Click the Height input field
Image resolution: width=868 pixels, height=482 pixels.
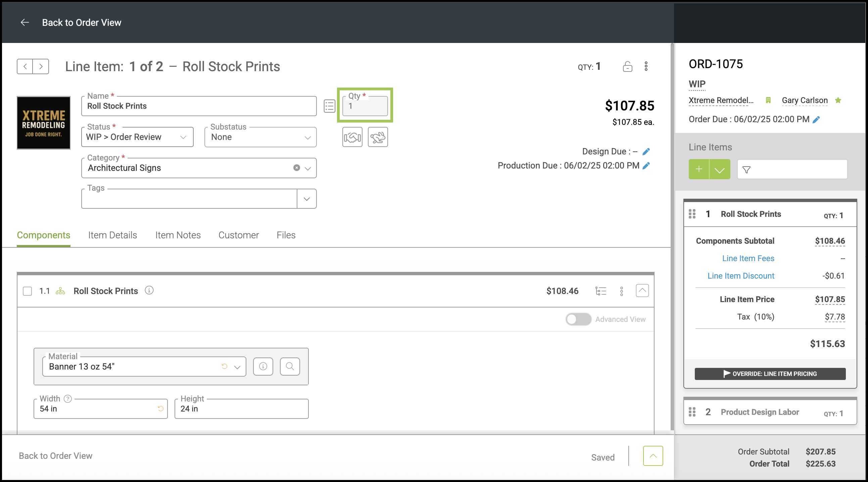241,409
